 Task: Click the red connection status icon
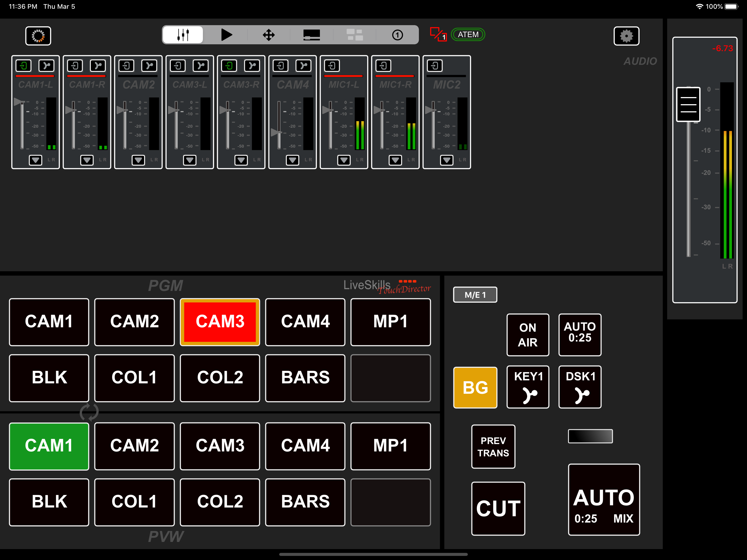438,34
